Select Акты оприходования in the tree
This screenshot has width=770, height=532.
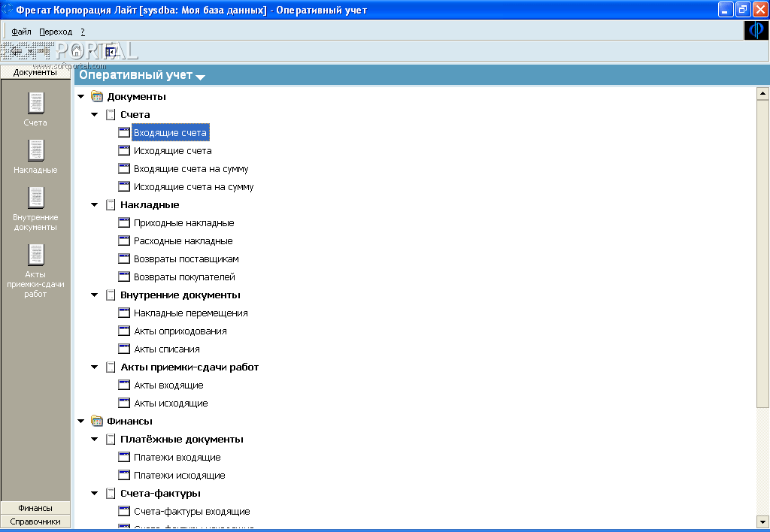[180, 331]
